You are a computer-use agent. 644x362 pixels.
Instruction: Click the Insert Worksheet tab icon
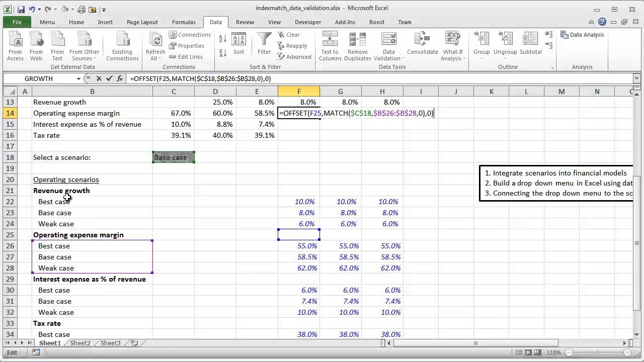(134, 343)
